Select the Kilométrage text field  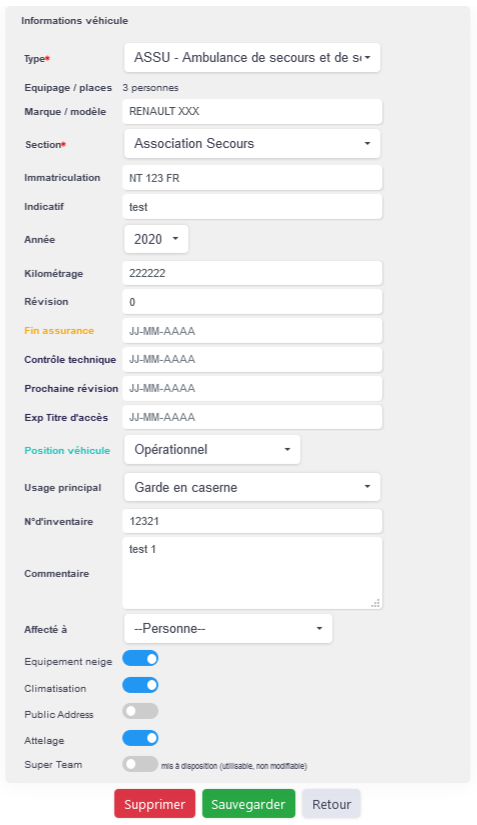[x=252, y=273]
